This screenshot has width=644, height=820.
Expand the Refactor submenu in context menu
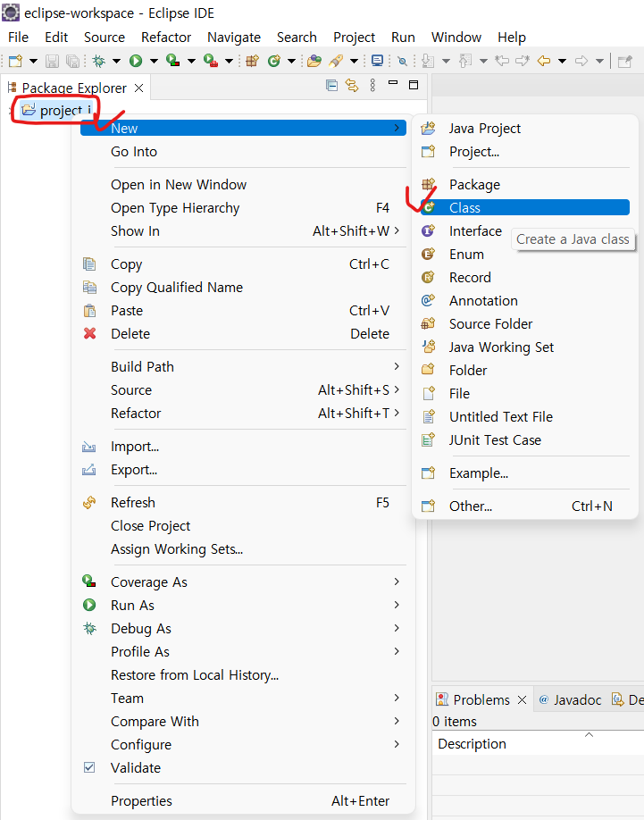tap(243, 414)
